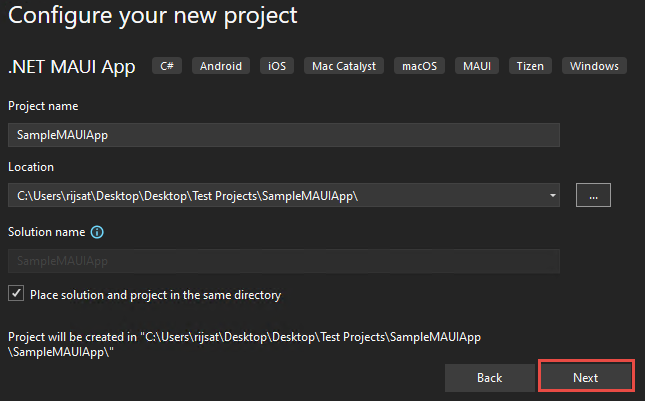This screenshot has width=645, height=401.
Task: Uncheck Place solution and project in same directory
Action: point(16,294)
